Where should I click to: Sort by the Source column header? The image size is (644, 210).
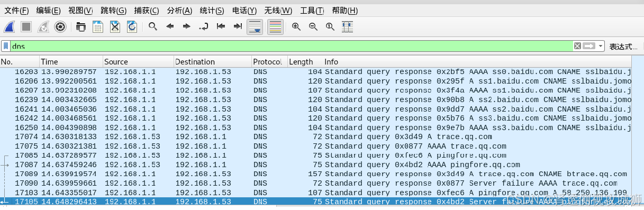[x=138, y=62]
